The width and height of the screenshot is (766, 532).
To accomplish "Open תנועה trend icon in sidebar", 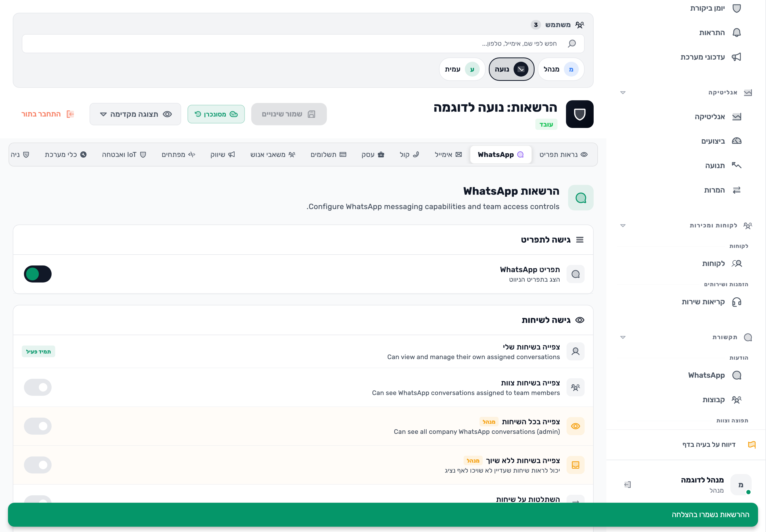I will pyautogui.click(x=736, y=165).
